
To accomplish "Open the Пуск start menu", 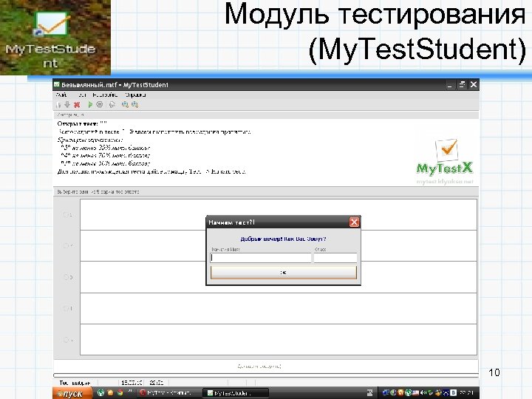I will click(72, 393).
